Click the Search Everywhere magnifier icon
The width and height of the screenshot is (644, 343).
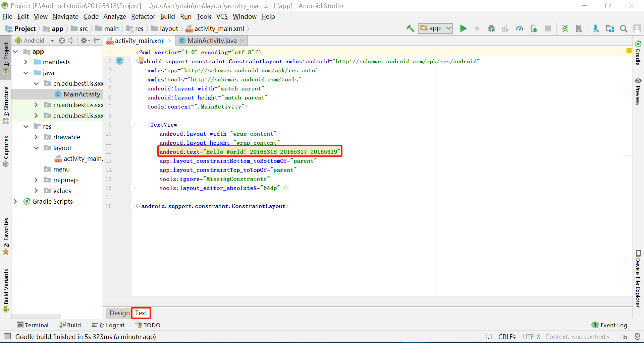624,28
